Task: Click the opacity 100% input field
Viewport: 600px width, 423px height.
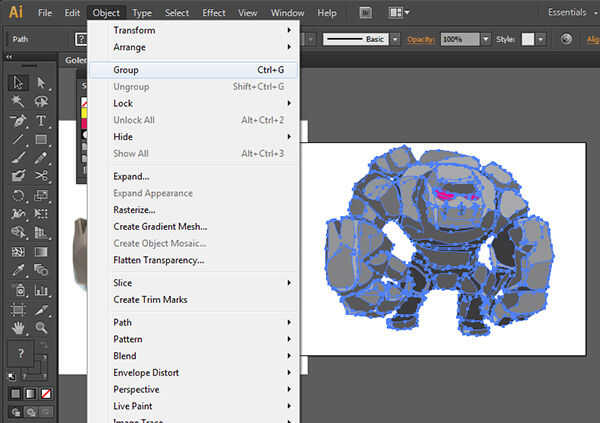Action: (x=460, y=39)
